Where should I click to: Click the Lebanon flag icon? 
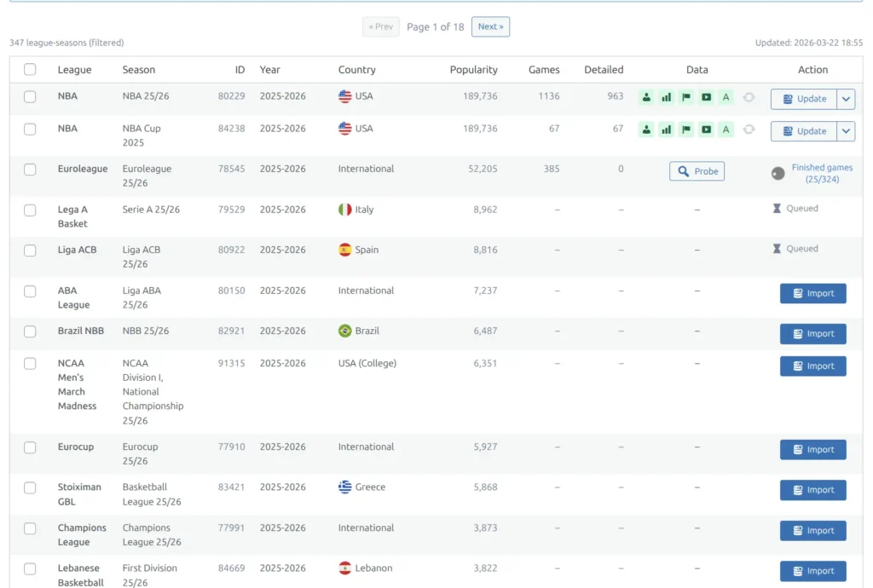[x=344, y=568]
